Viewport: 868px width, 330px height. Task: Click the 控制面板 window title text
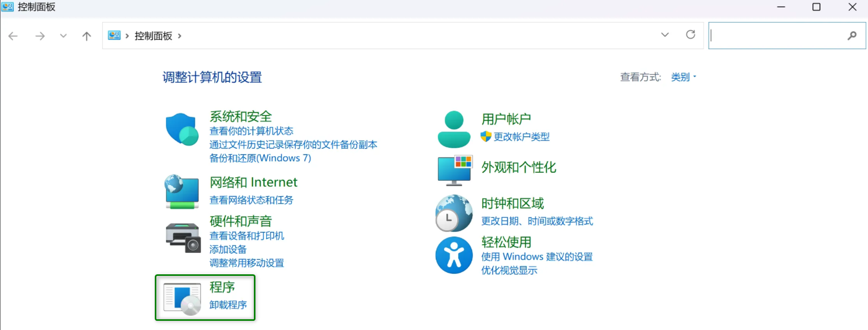pyautogui.click(x=36, y=7)
